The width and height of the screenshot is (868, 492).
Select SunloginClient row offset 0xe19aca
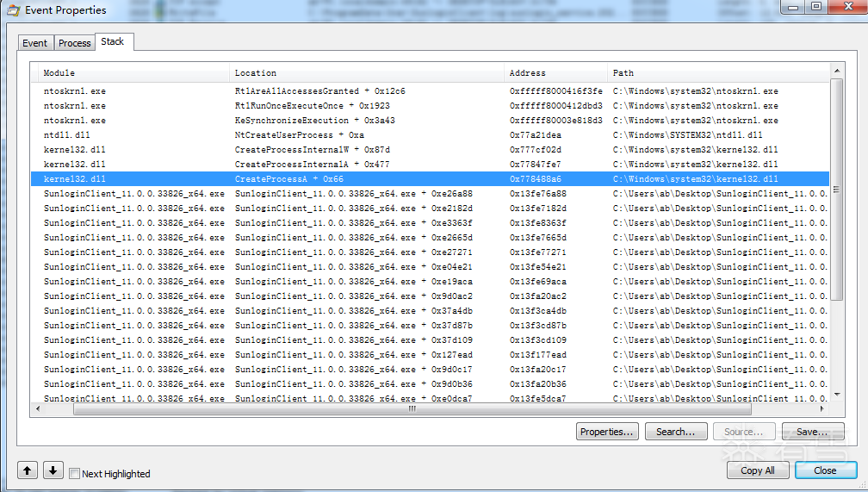click(x=431, y=282)
